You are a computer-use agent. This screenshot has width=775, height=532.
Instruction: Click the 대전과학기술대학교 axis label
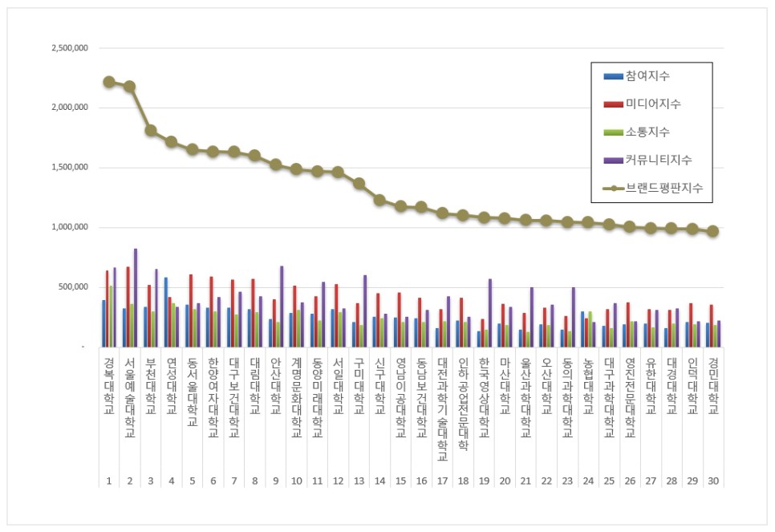[442, 409]
